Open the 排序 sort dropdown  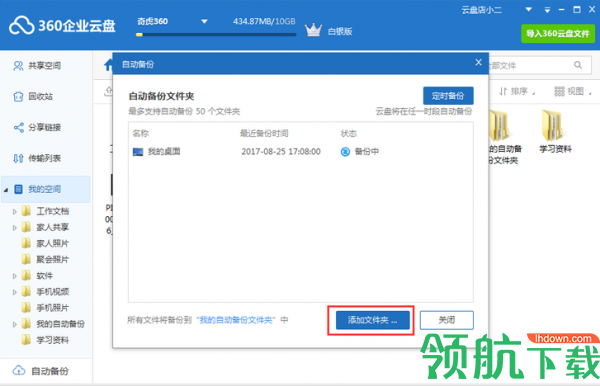pyautogui.click(x=517, y=91)
